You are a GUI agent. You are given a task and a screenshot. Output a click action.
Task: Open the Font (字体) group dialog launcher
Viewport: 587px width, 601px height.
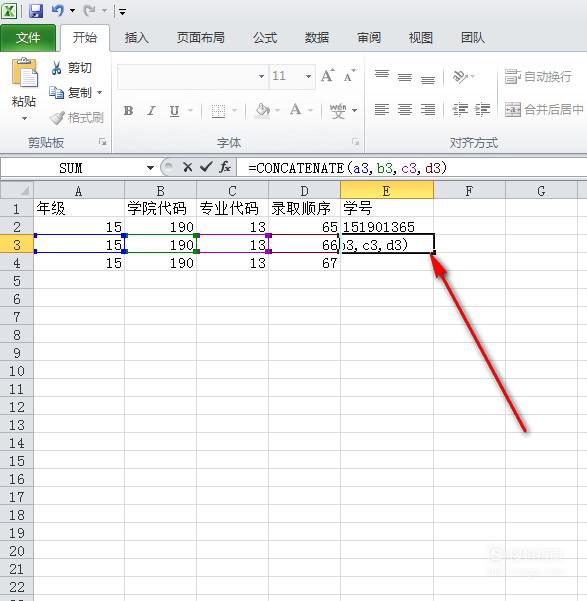point(355,142)
